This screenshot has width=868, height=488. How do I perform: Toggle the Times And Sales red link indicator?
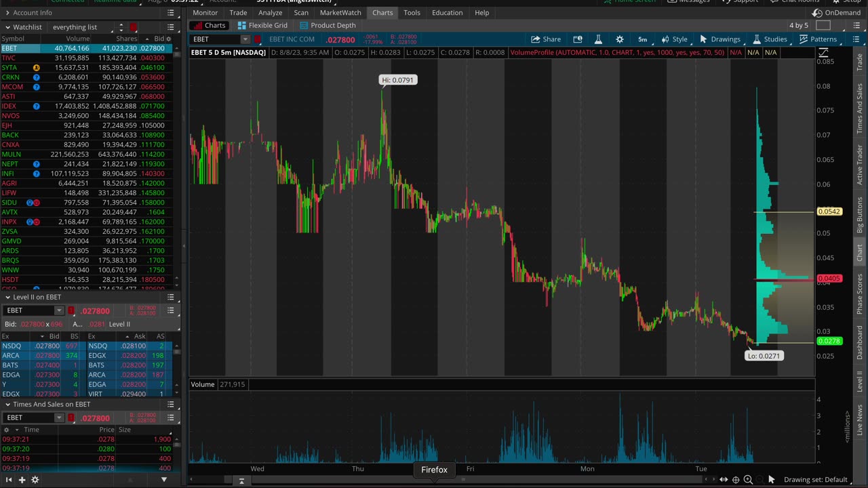point(71,418)
